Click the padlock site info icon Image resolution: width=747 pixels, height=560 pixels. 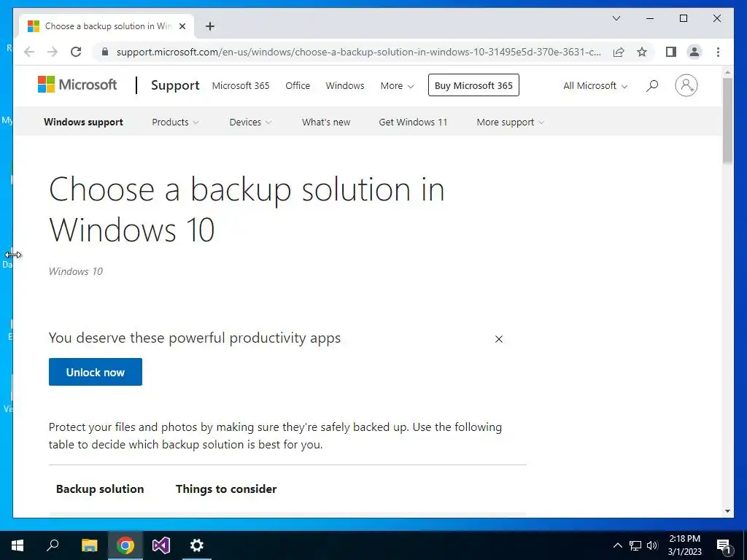pyautogui.click(x=105, y=52)
